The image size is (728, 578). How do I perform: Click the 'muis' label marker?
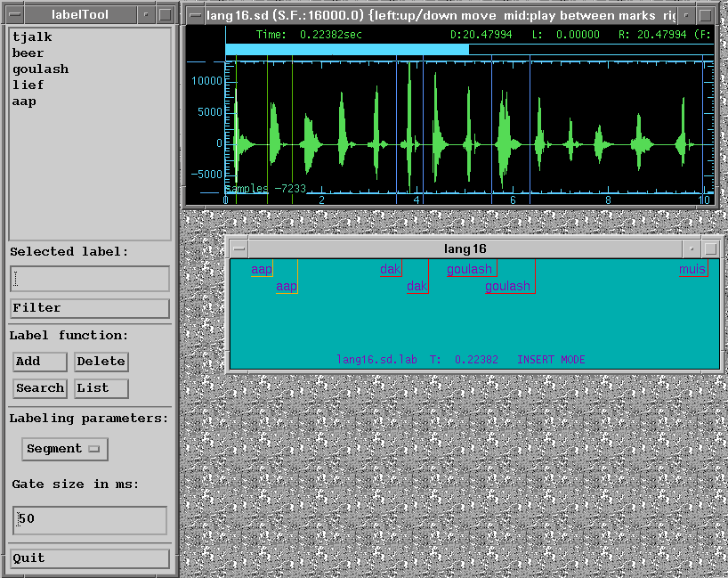pos(692,269)
